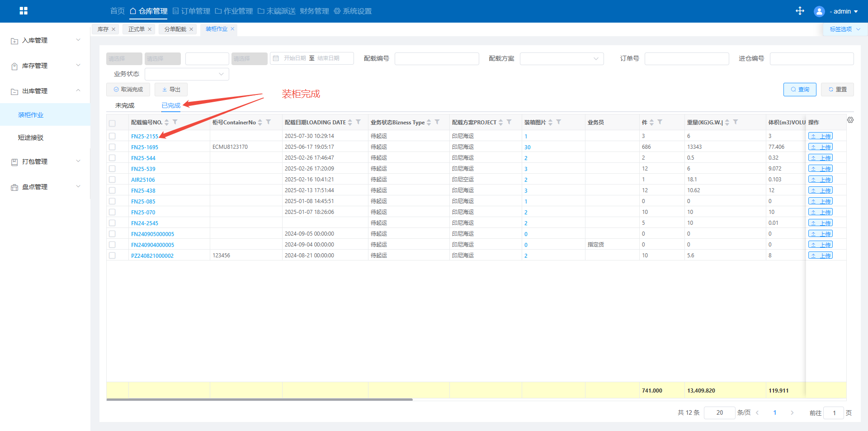Tick checkbox for row FN25-2155
The image size is (868, 431).
tap(112, 136)
